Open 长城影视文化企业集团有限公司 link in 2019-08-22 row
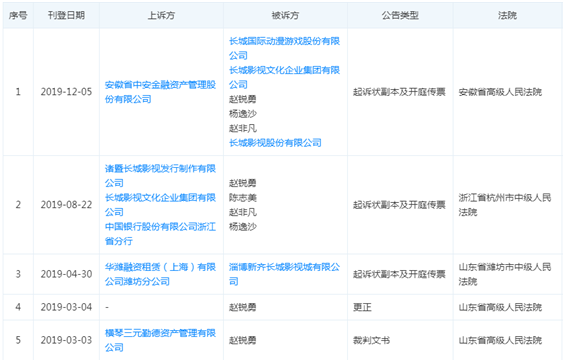The image size is (565, 362). pyautogui.click(x=160, y=205)
